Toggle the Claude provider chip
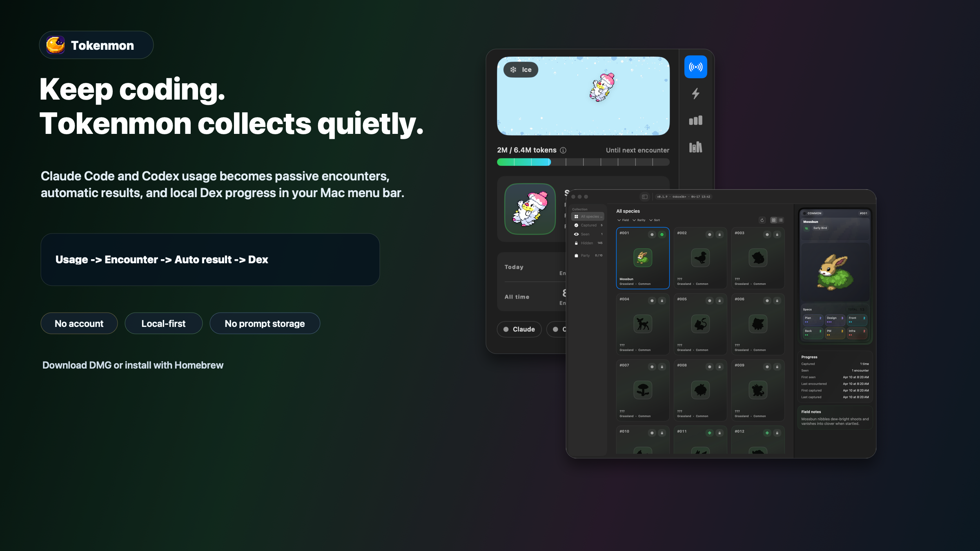Image resolution: width=980 pixels, height=551 pixels. point(519,329)
